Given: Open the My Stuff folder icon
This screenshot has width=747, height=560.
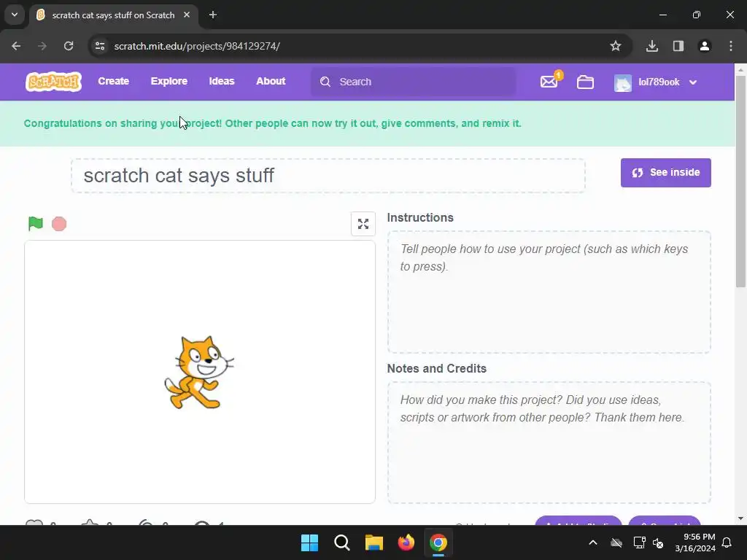Looking at the screenshot, I should point(585,82).
